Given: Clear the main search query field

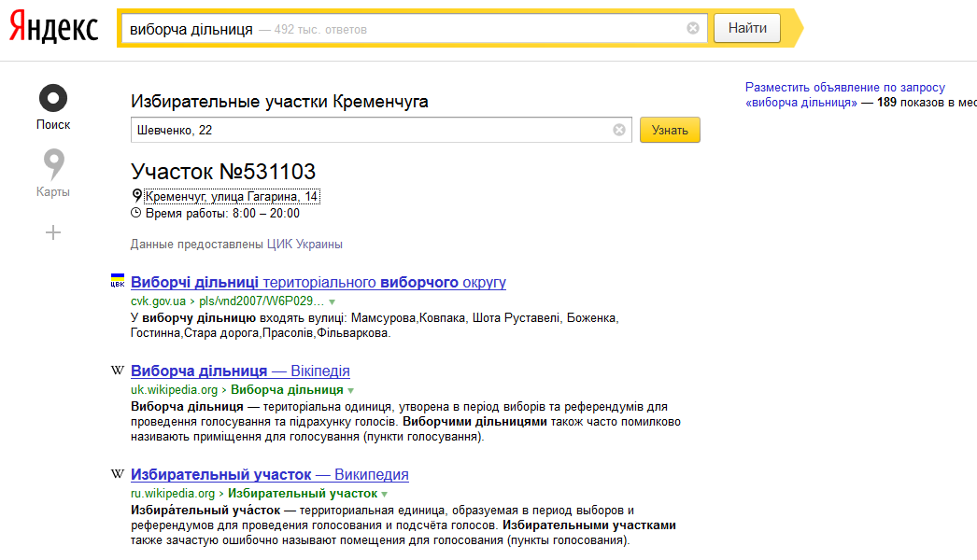Looking at the screenshot, I should pos(693,28).
